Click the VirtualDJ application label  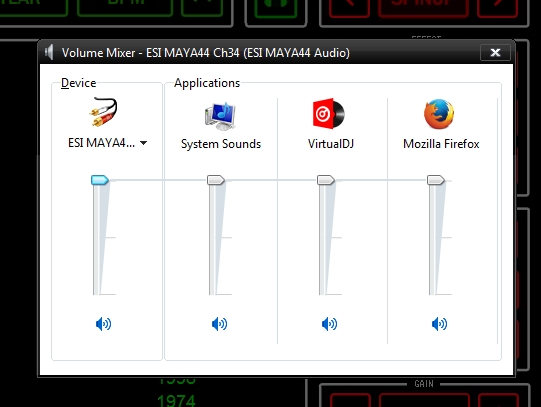point(331,143)
